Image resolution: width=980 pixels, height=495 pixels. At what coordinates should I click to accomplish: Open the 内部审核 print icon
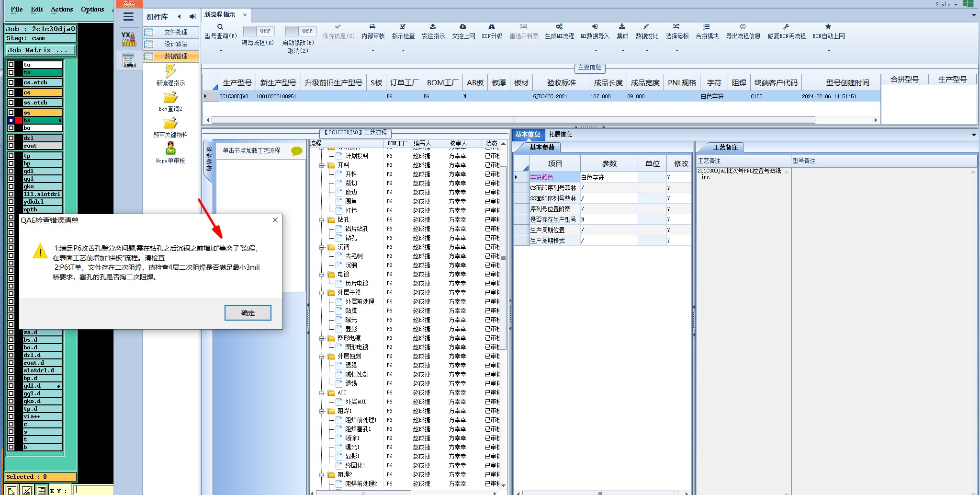372,27
